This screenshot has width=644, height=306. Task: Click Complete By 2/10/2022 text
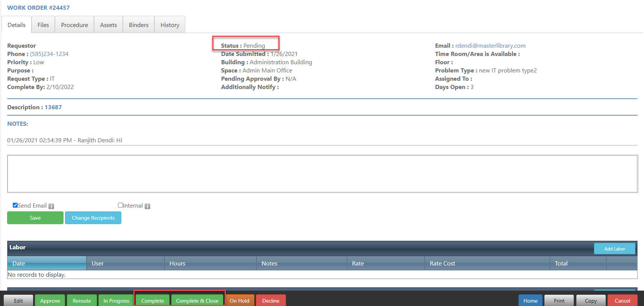click(41, 87)
